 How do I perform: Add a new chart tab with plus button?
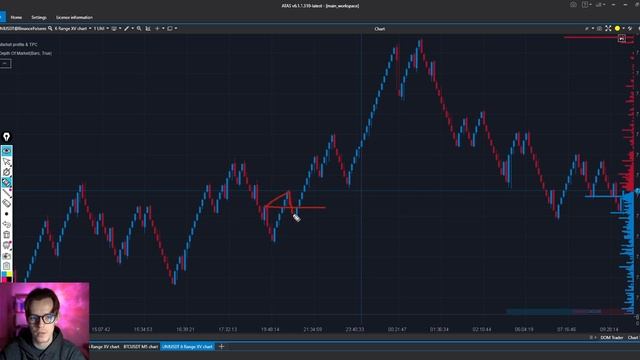coord(221,347)
